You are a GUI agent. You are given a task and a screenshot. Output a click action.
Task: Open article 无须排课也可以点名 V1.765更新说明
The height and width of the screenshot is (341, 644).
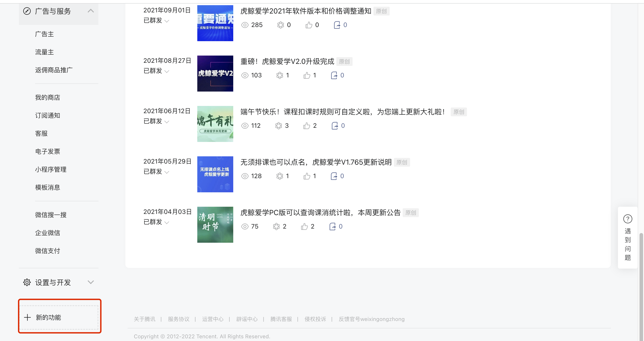pos(316,162)
